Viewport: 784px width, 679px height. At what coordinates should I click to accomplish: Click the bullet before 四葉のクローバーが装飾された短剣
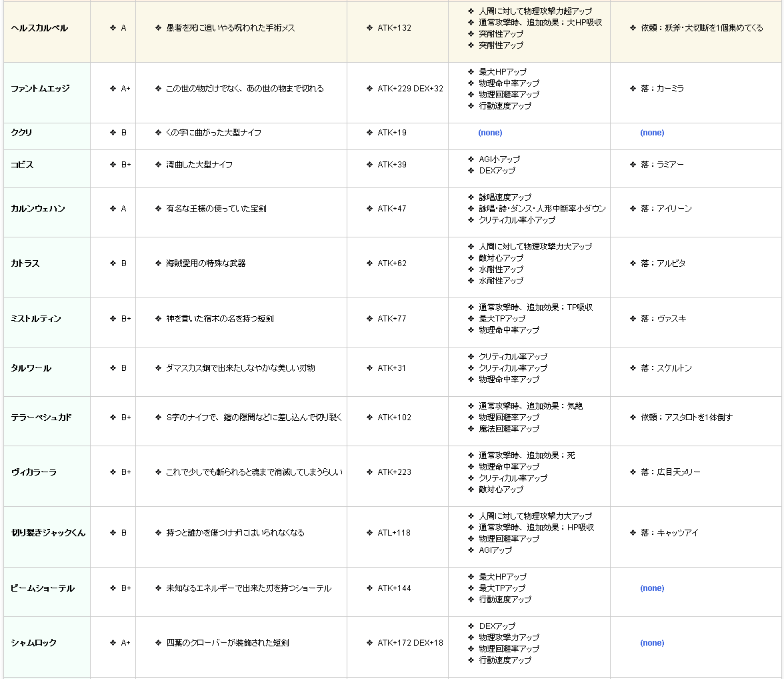158,643
